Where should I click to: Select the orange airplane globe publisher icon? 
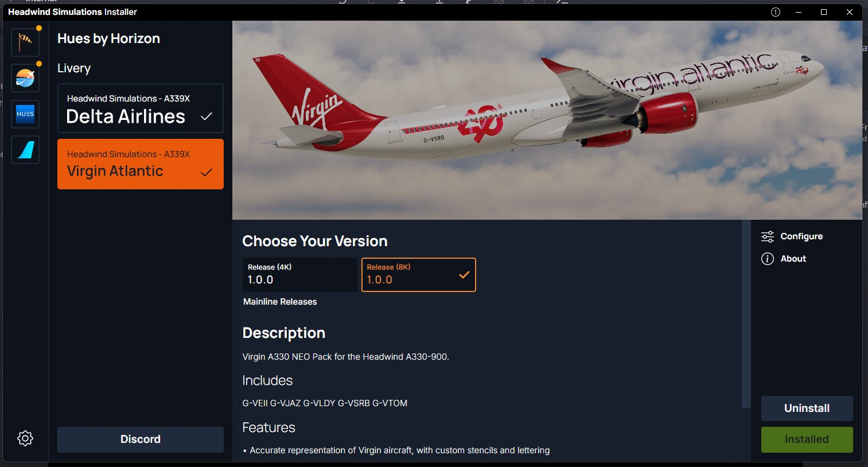coord(25,77)
